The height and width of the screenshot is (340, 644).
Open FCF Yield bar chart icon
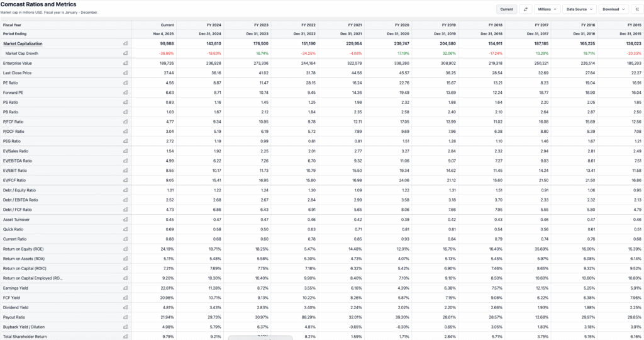coord(126,297)
